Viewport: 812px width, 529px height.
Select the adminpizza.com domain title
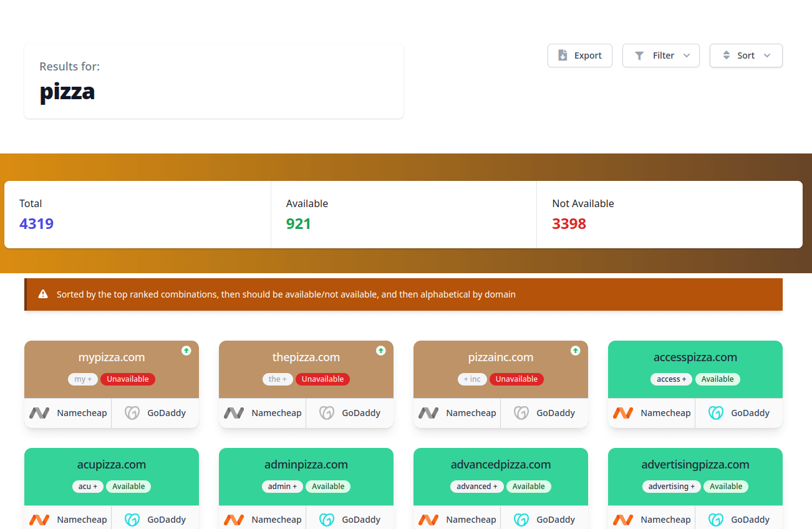306,465
